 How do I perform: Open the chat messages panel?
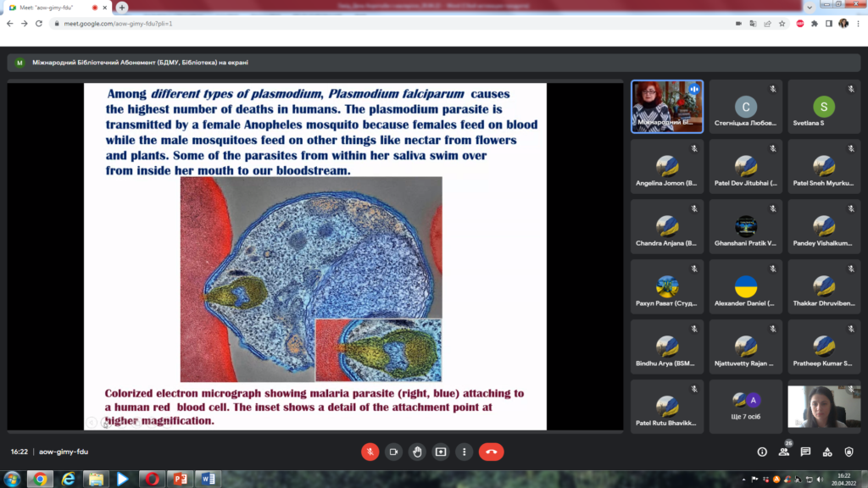[x=805, y=452]
